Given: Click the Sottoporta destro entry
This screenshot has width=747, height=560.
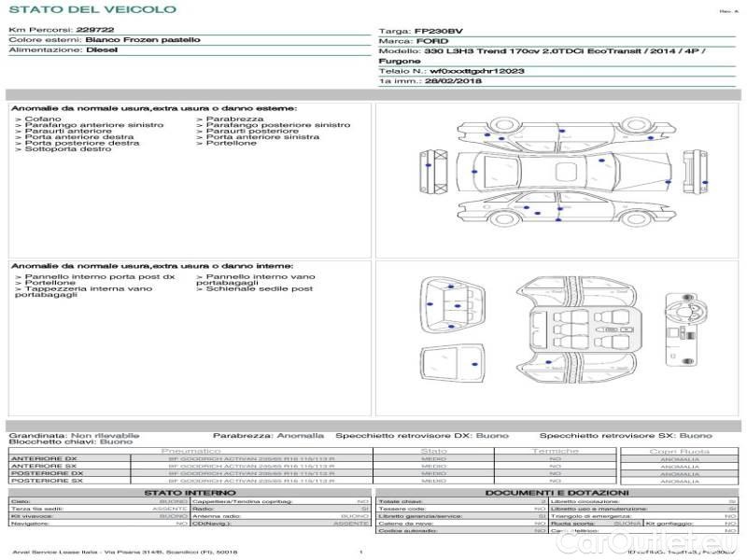Looking at the screenshot, I should [63, 148].
